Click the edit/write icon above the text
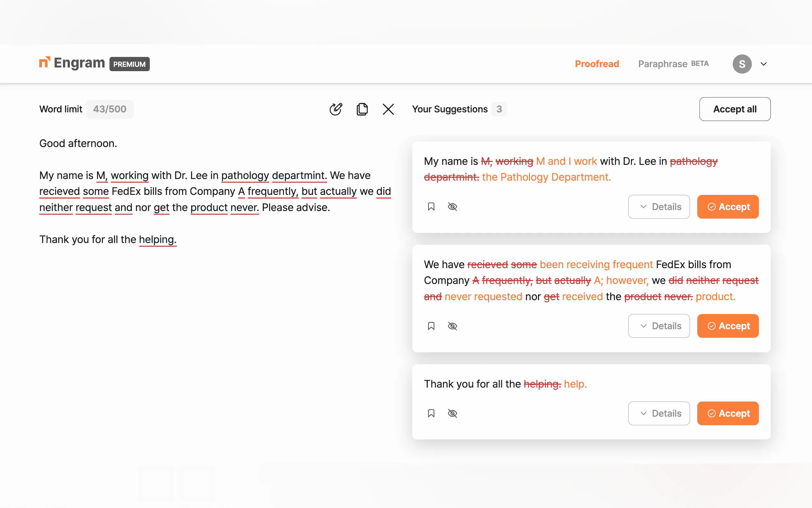This screenshot has width=812, height=508. [335, 109]
